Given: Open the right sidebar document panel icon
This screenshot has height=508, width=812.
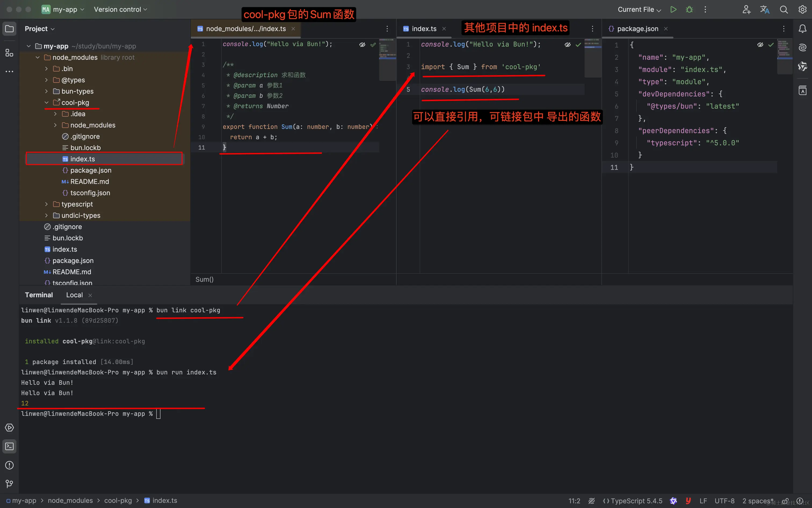Looking at the screenshot, I should [x=802, y=90].
